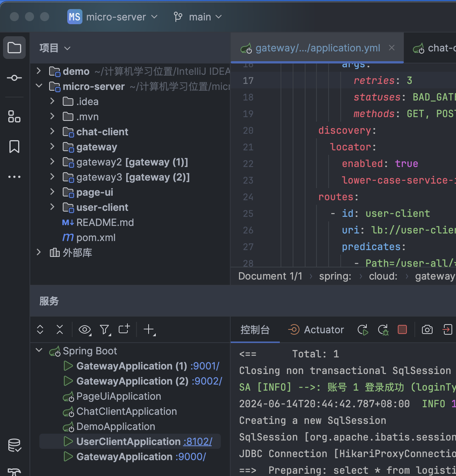Select the 控制台 console tab

(x=255, y=330)
